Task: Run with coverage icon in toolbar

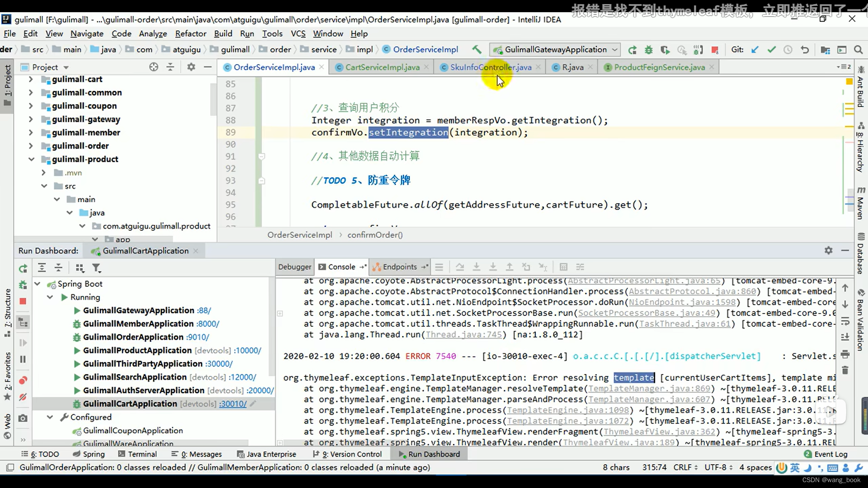Action: [x=665, y=50]
